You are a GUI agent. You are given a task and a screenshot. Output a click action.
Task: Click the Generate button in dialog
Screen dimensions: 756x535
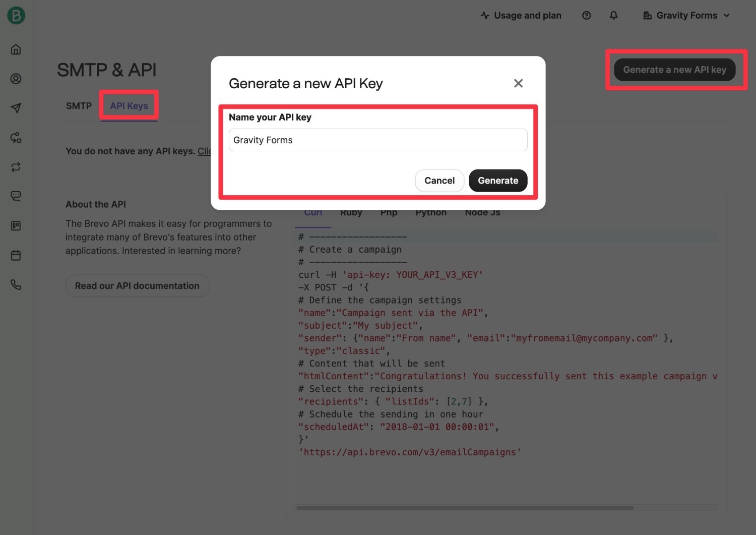click(498, 181)
